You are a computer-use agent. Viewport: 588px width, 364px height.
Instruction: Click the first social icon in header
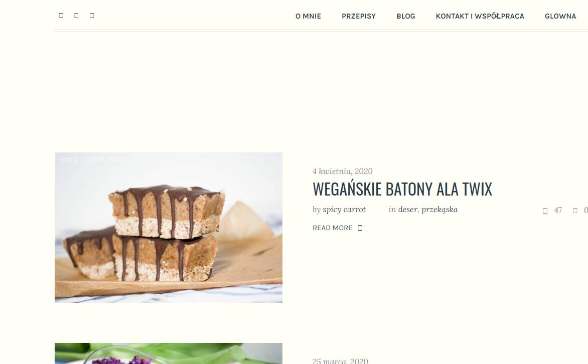coord(61,16)
